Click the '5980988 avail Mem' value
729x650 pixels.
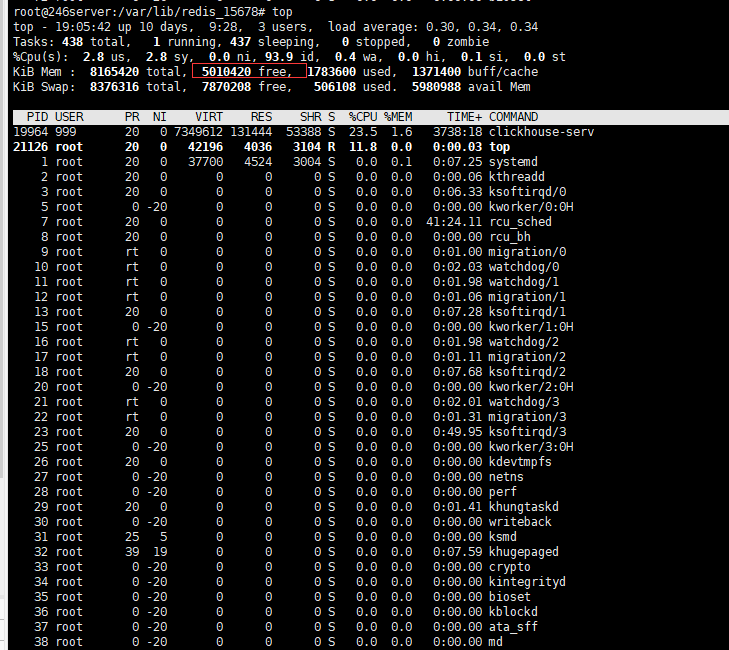[471, 87]
